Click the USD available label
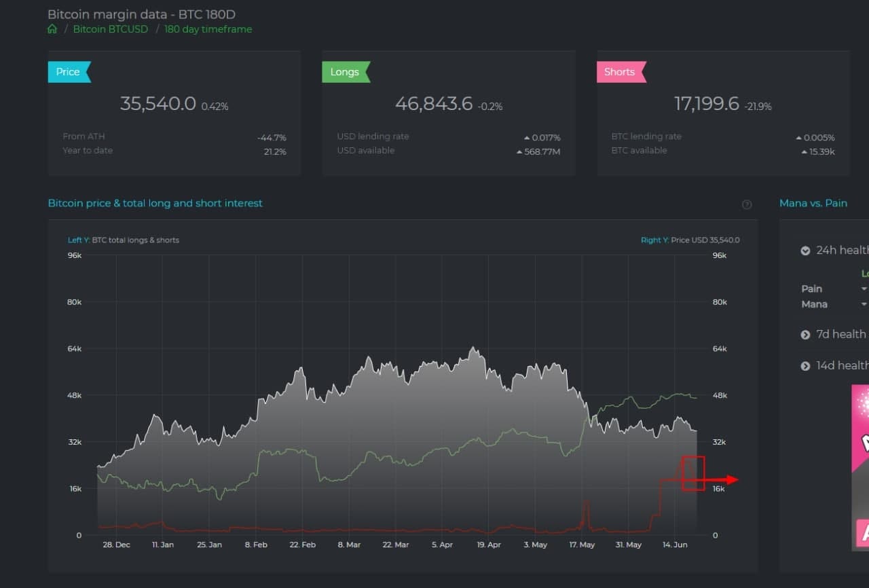The width and height of the screenshot is (869, 588). (365, 151)
